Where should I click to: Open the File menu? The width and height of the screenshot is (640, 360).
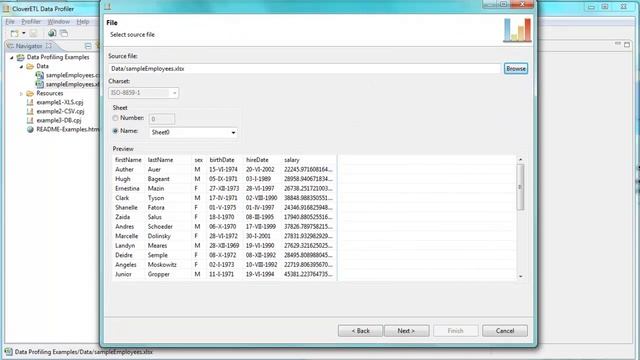click(10, 22)
